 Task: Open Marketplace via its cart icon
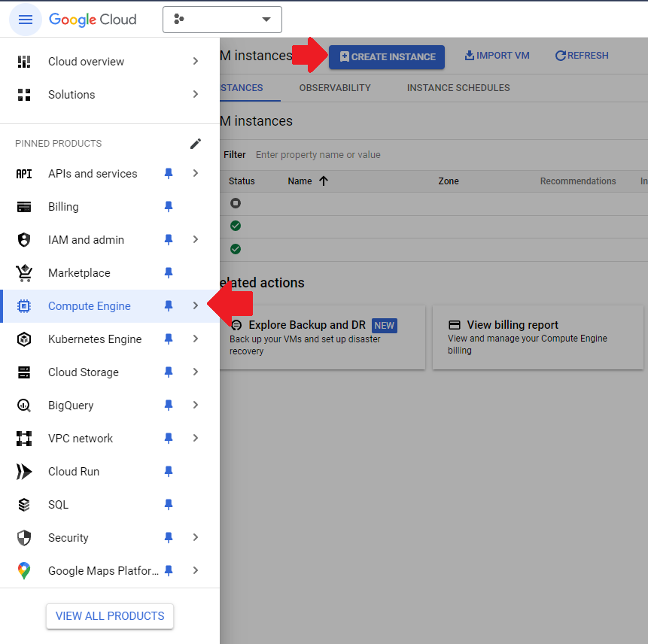[x=24, y=272]
